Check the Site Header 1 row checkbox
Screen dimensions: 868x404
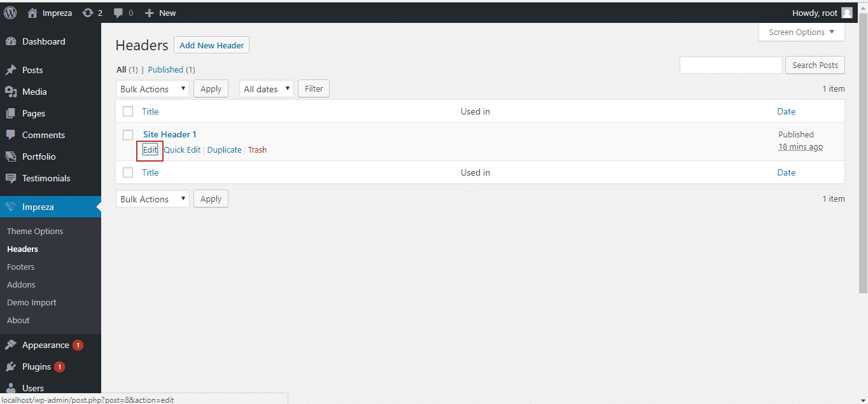click(128, 134)
